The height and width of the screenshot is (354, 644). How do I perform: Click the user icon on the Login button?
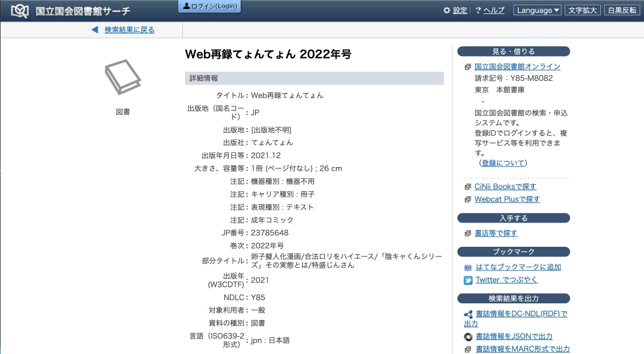pyautogui.click(x=187, y=6)
